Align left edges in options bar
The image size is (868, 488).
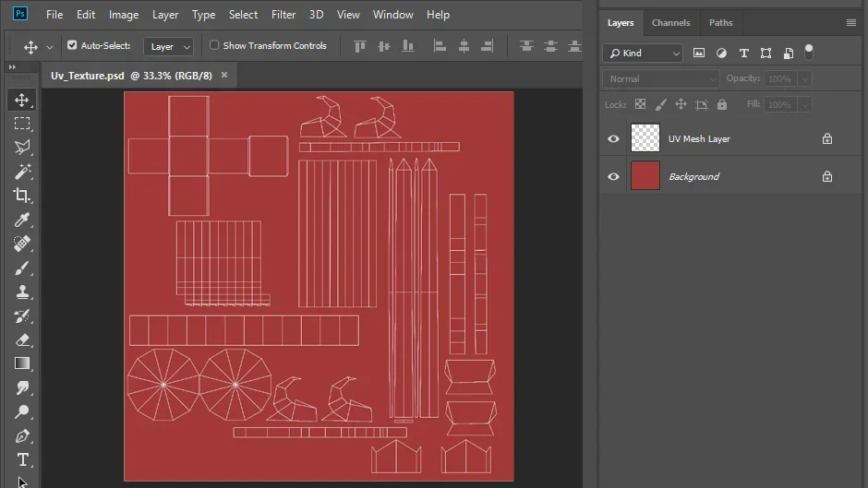(440, 46)
